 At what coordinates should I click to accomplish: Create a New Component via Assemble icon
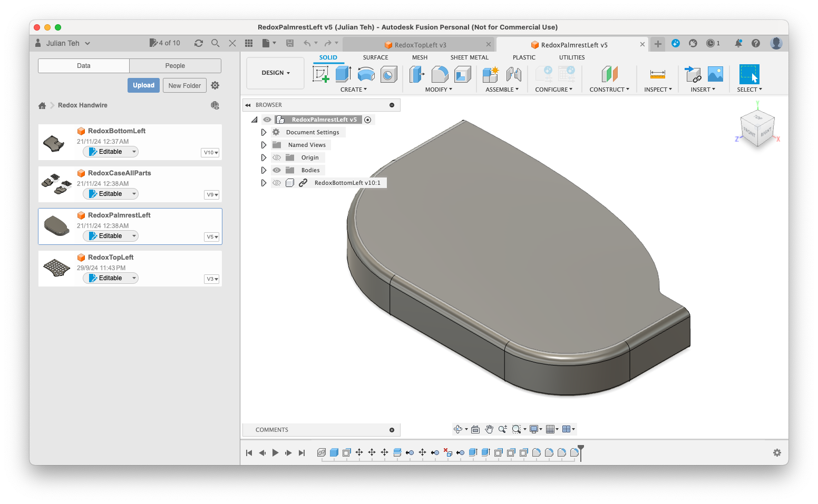point(490,74)
